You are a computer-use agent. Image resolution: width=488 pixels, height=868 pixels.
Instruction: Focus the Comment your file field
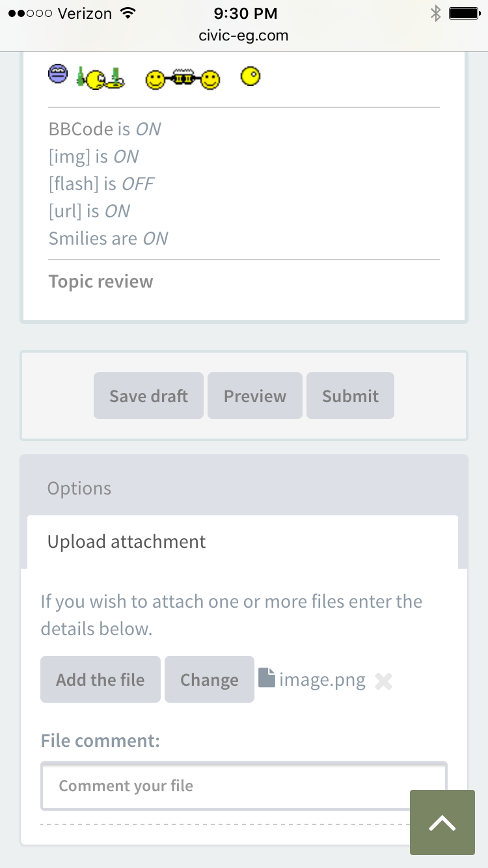[243, 785]
